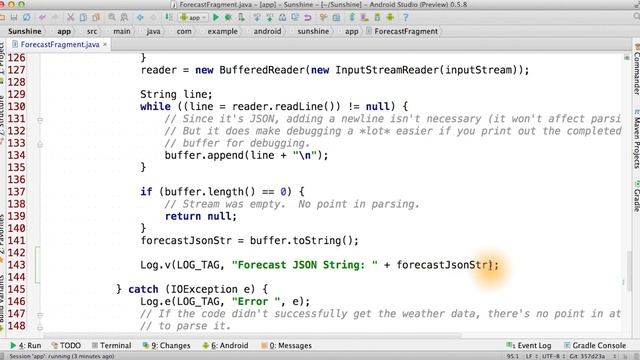Image resolution: width=640 pixels, height=360 pixels.
Task: Open the TODO tool window
Action: pos(66,345)
